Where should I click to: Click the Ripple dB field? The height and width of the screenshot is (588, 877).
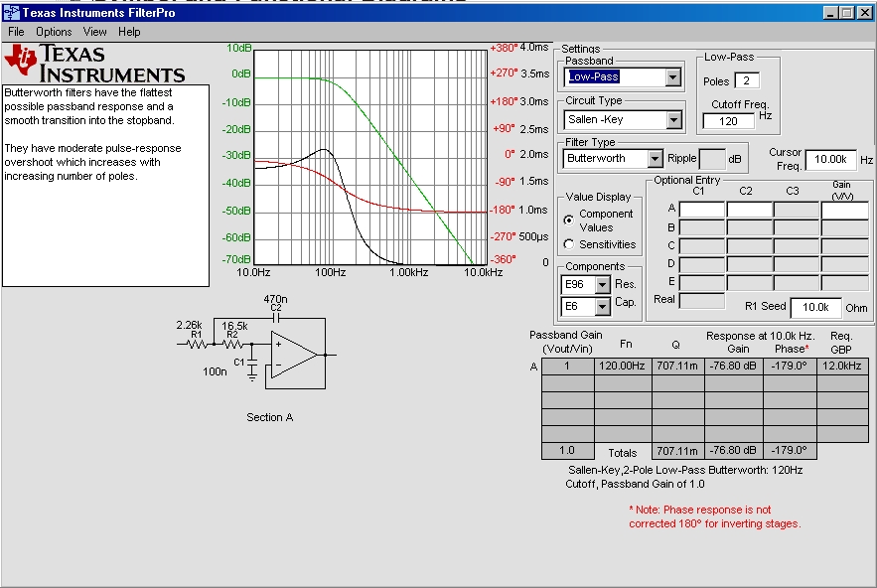[x=712, y=159]
